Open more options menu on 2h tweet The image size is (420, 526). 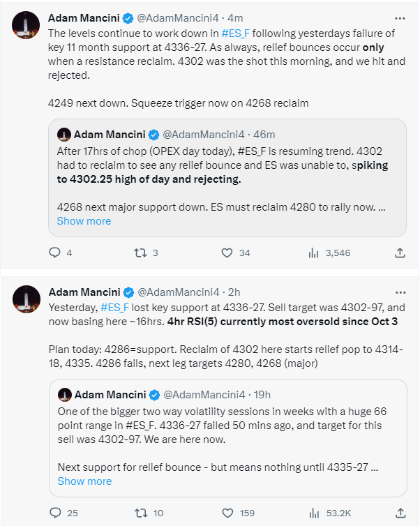pyautogui.click(x=400, y=292)
